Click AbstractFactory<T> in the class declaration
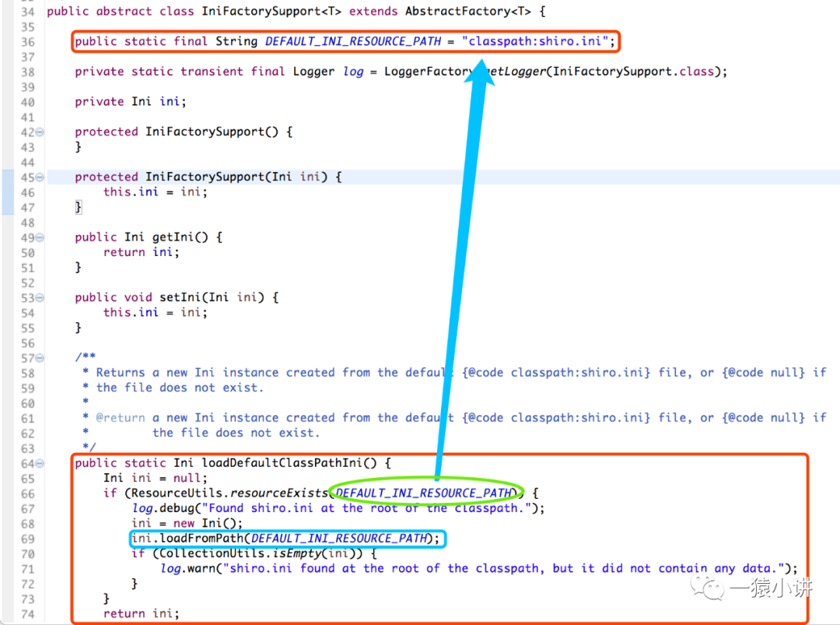The width and height of the screenshot is (840, 625). coord(468,11)
